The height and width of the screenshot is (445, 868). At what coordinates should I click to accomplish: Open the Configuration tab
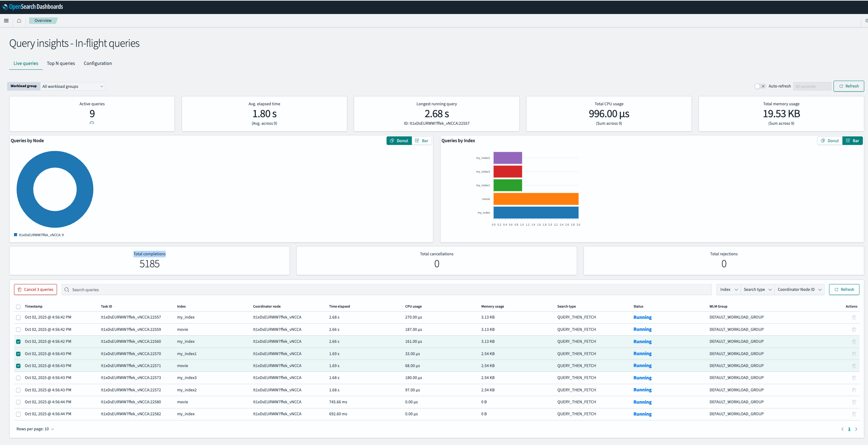(x=98, y=63)
